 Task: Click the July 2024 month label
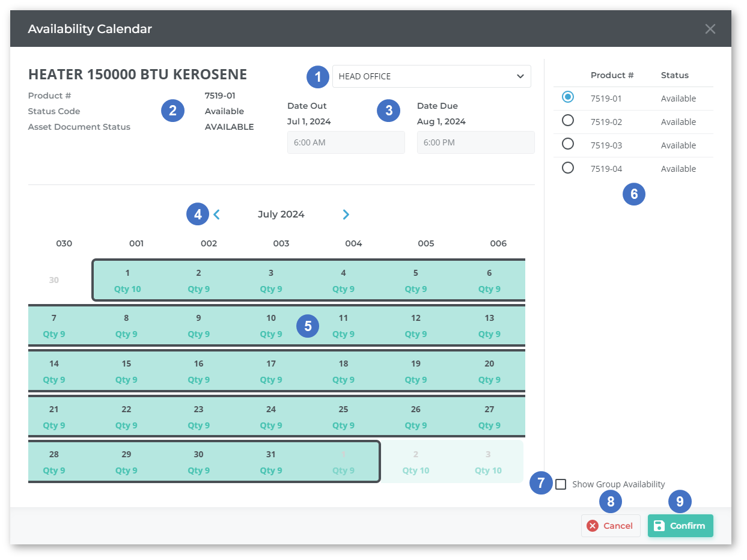point(281,215)
